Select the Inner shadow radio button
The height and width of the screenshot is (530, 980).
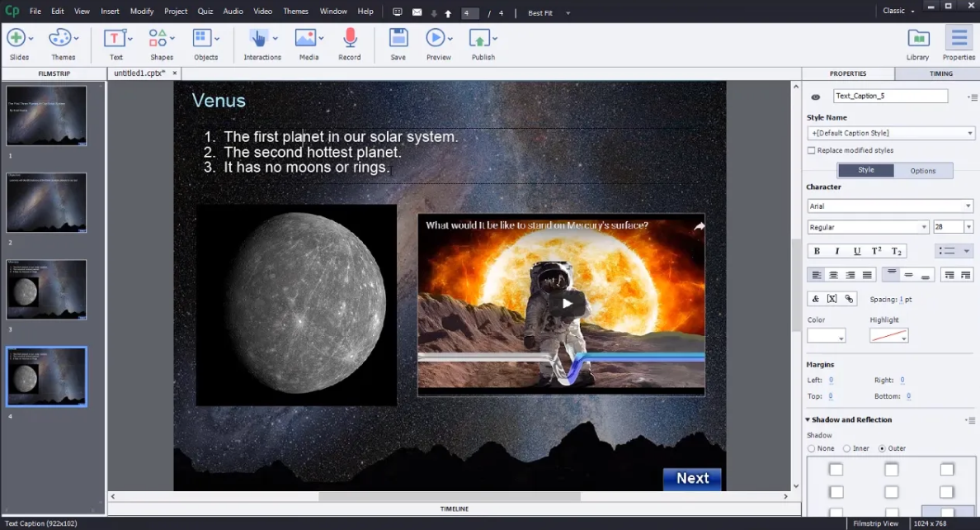pyautogui.click(x=847, y=448)
